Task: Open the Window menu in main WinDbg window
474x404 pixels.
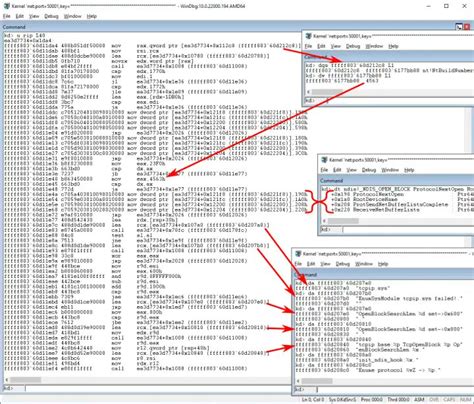Action: (x=72, y=16)
